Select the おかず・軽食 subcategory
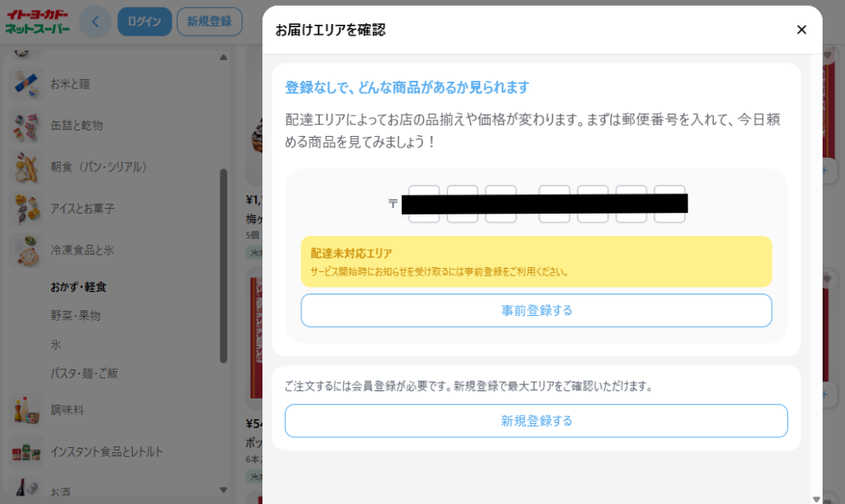The image size is (845, 504). (x=78, y=287)
